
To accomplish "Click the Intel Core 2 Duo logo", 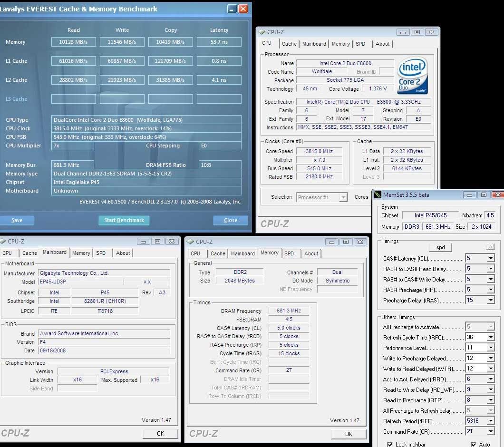I will [x=412, y=76].
